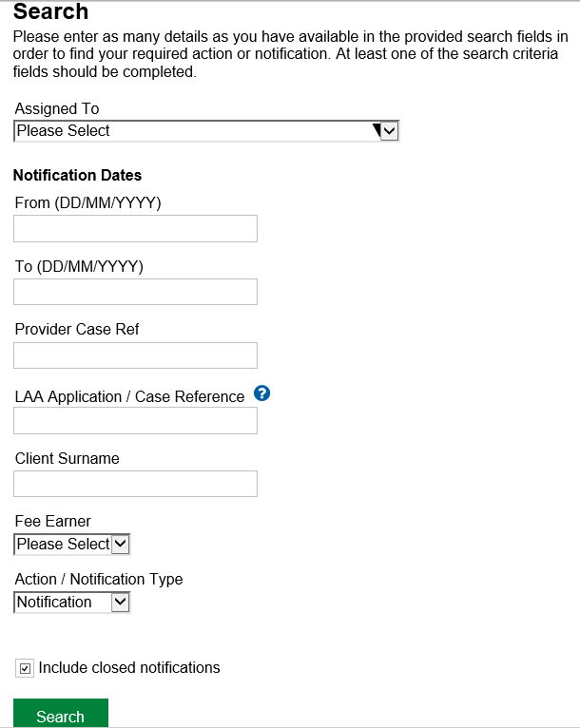Image resolution: width=580 pixels, height=728 pixels.
Task: Click the "Include closed notifications" label text
Action: tap(129, 668)
